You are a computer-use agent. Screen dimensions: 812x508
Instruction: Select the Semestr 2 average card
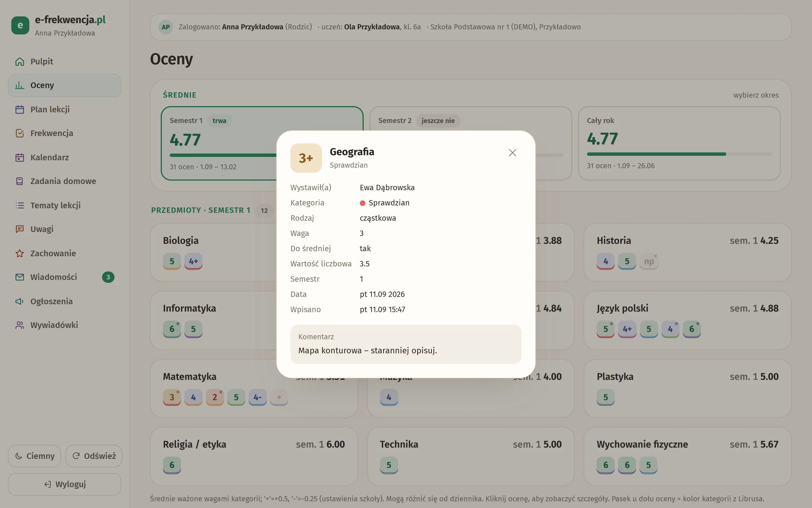coord(470,143)
